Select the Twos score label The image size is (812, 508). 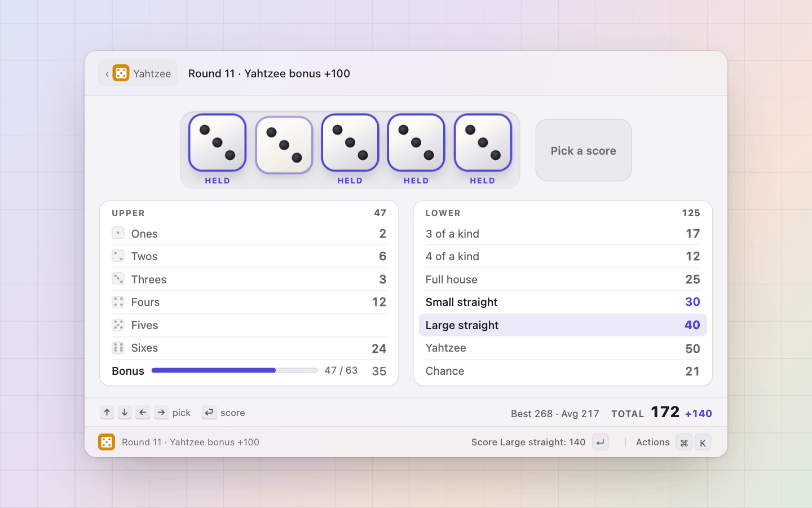pyautogui.click(x=144, y=256)
